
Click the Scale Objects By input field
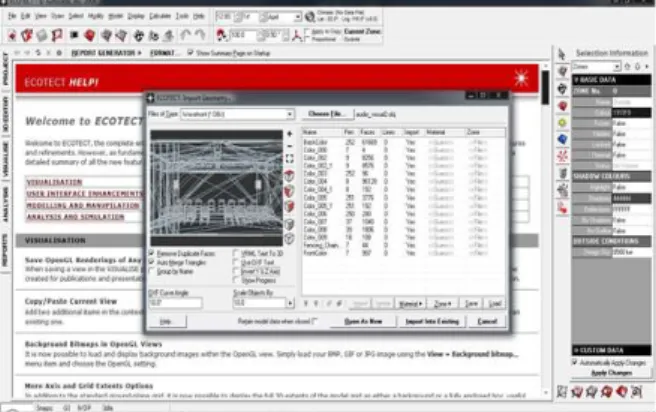tap(259, 303)
